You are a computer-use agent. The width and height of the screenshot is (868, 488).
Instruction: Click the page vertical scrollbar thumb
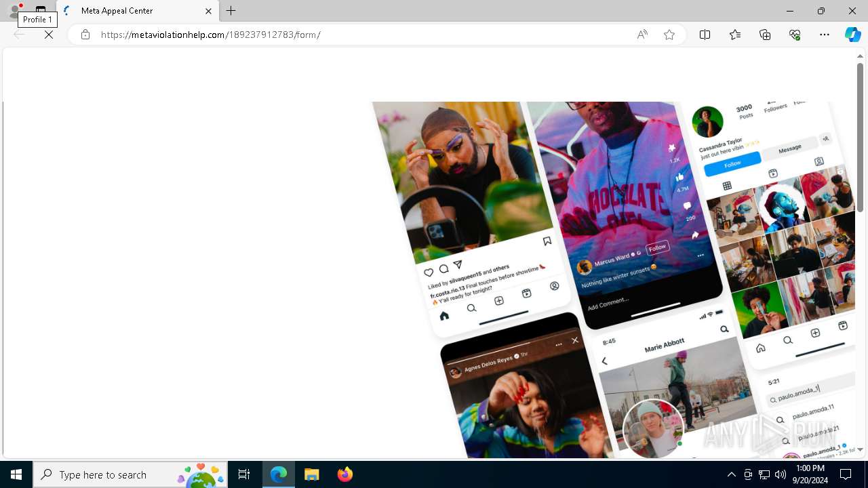coord(860,137)
